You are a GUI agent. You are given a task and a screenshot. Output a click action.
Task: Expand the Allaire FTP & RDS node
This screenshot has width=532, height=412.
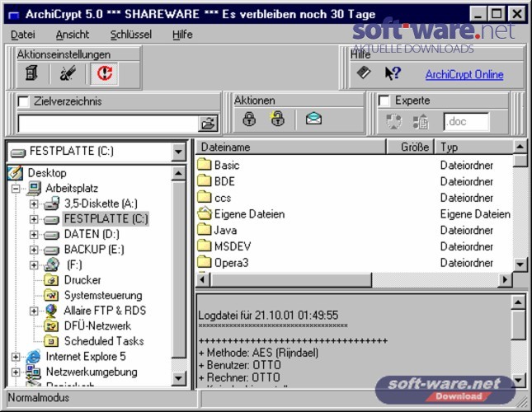point(34,311)
